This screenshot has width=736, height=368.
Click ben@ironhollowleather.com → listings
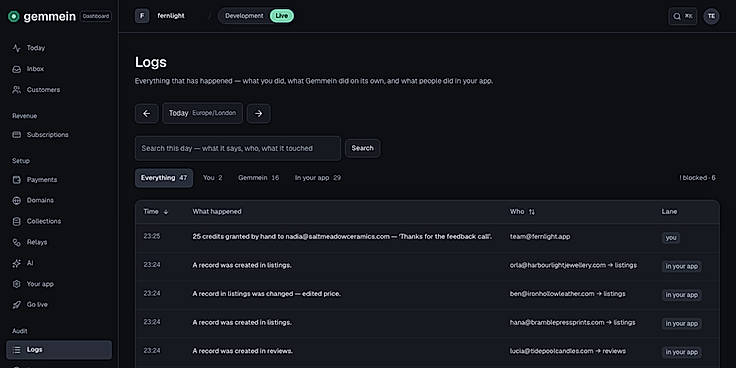(567, 294)
